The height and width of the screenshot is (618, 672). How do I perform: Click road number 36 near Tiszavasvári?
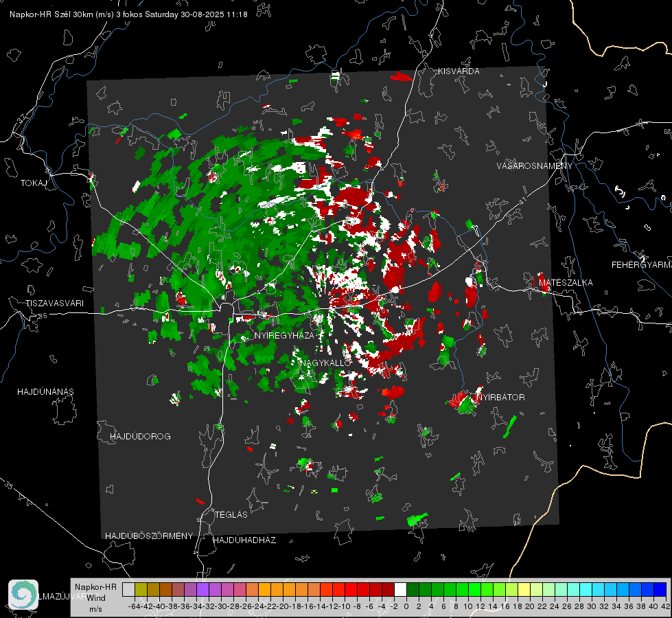click(43, 316)
